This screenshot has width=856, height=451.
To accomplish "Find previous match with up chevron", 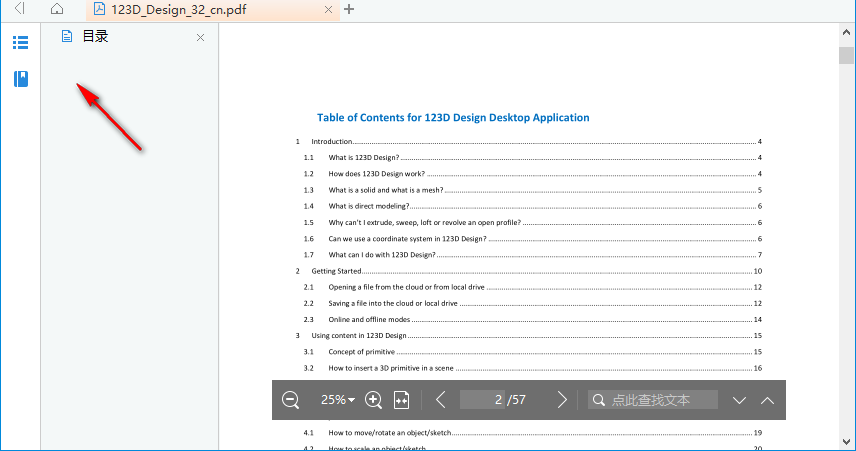I will point(767,401).
